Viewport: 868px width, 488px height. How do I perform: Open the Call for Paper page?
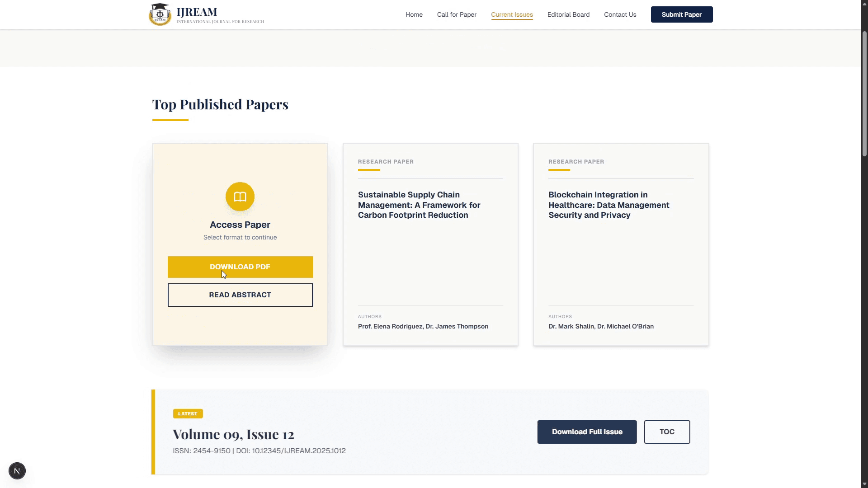(457, 14)
